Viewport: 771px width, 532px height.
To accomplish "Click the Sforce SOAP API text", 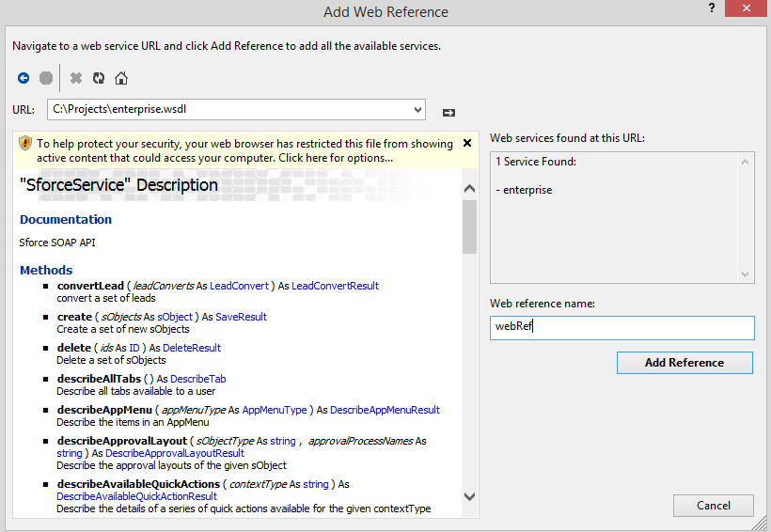I will coord(57,243).
